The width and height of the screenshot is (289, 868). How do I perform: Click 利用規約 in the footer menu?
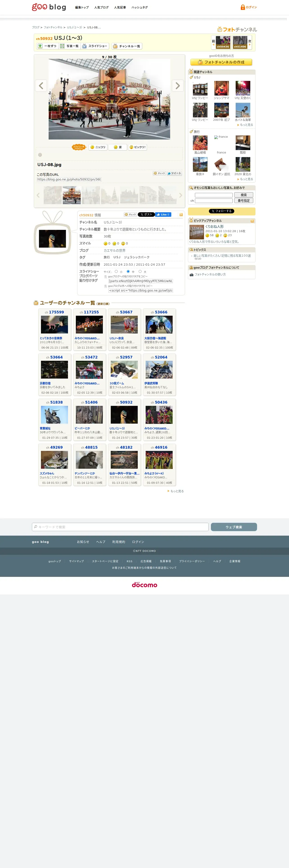pos(118,542)
